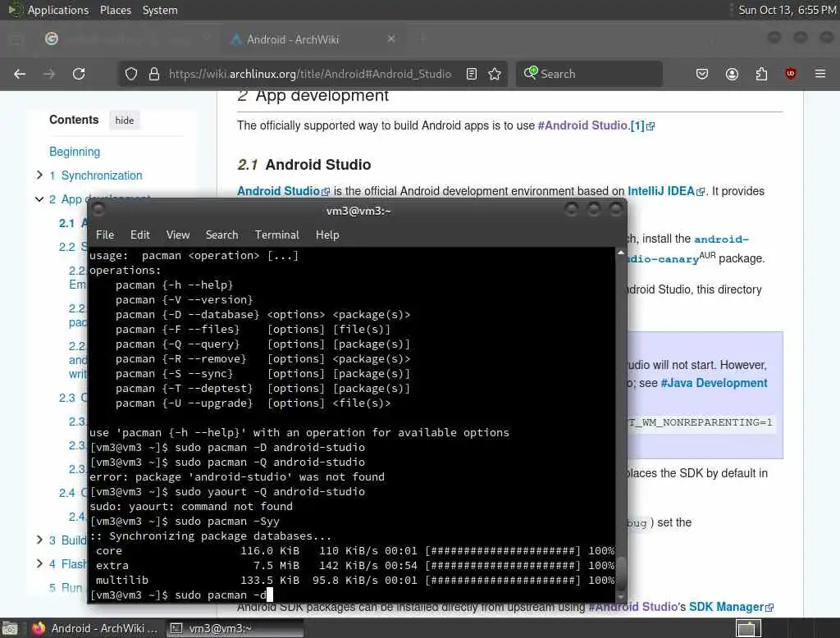This screenshot has height=638, width=840.
Task: Switch to the Android - ArchWiki tab
Action: [x=312, y=39]
